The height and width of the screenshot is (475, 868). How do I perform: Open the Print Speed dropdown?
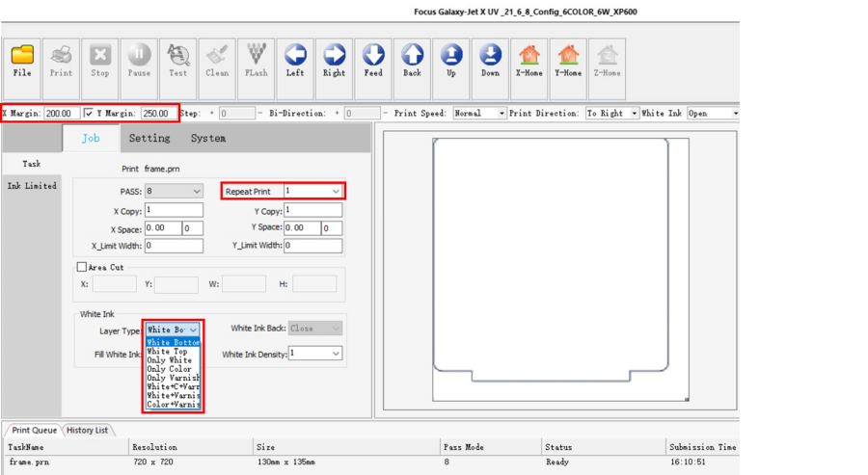[x=502, y=114]
